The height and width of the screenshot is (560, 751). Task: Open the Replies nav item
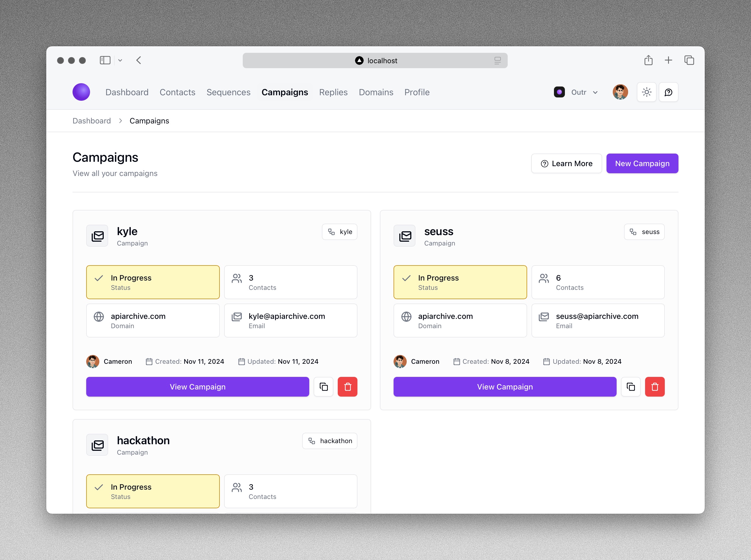[x=333, y=92]
